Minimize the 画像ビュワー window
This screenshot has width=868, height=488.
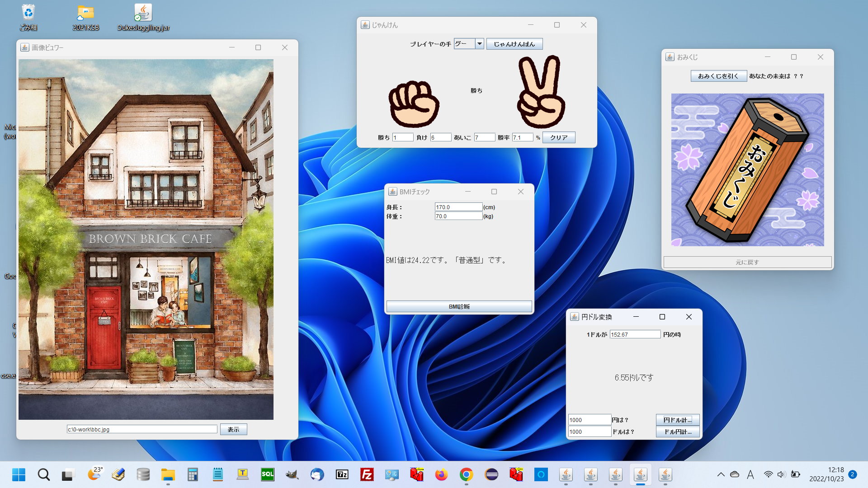tap(232, 47)
